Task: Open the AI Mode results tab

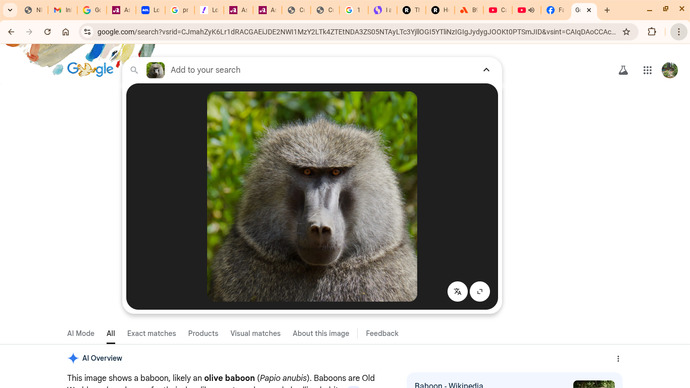Action: (81, 333)
